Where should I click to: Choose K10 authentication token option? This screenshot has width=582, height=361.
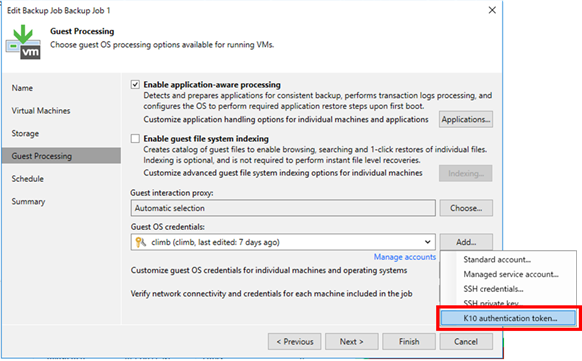tap(508, 318)
